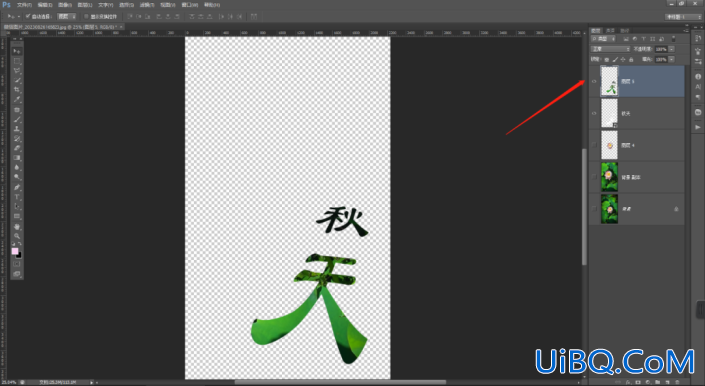
Task: Select the Move tool in the toolbox
Action: (x=17, y=51)
